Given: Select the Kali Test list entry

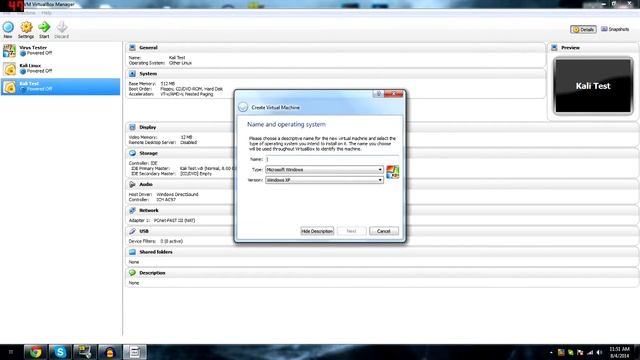Looking at the screenshot, I should [61, 87].
